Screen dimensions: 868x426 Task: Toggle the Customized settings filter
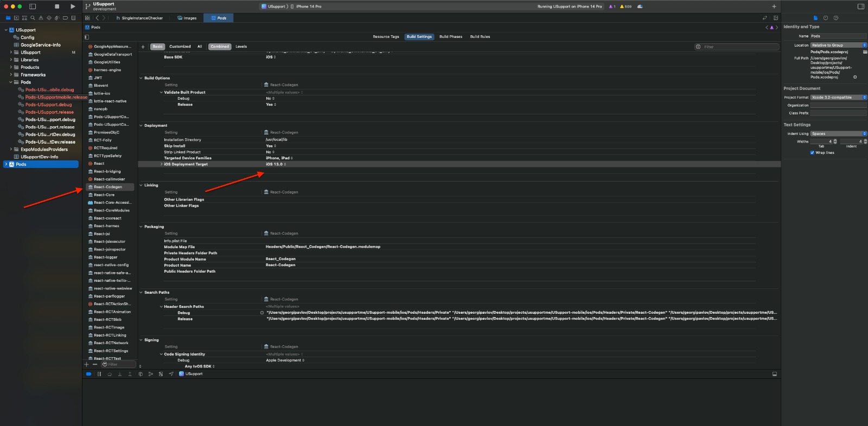[x=180, y=47]
